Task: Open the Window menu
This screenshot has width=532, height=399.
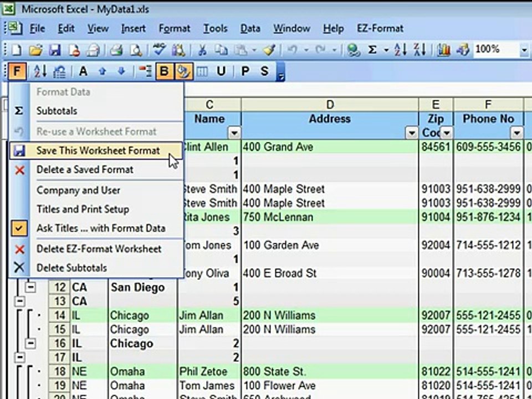Action: [292, 28]
